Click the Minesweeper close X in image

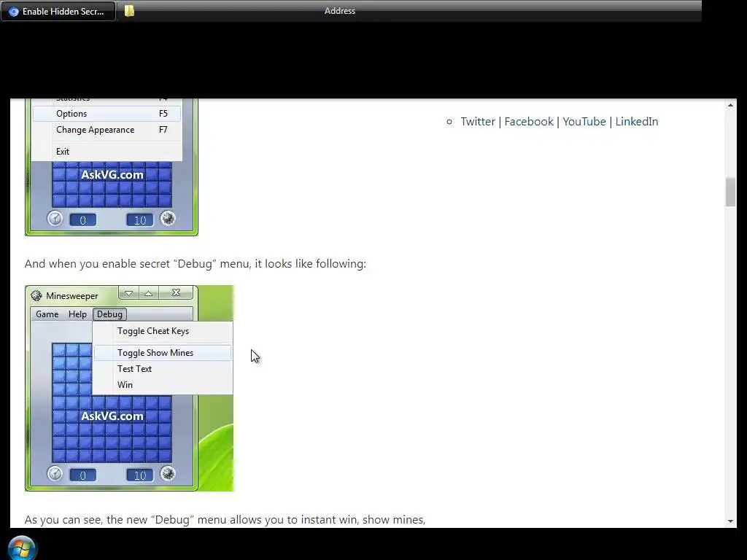pos(176,293)
